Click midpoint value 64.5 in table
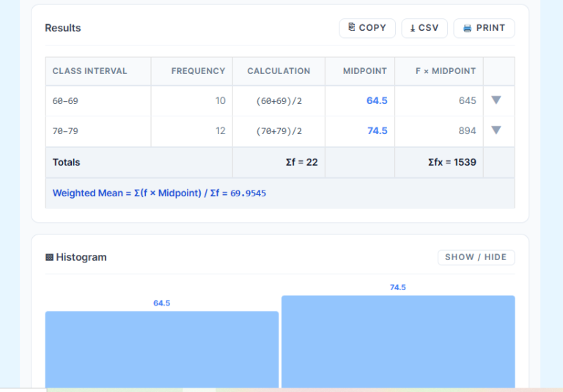 coord(377,100)
